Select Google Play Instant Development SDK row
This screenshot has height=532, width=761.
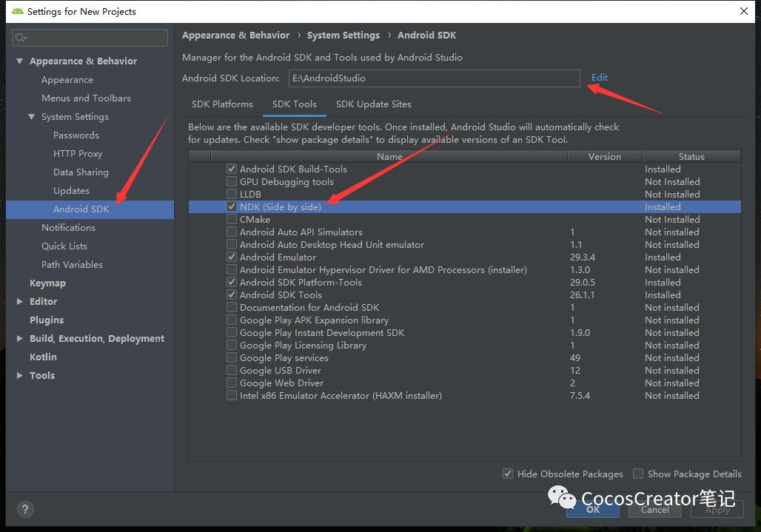(x=464, y=333)
